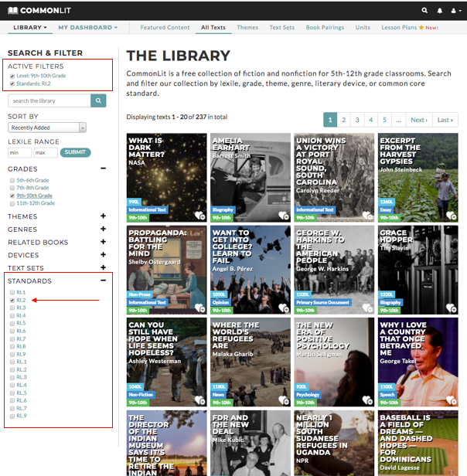The width and height of the screenshot is (467, 476).
Task: Uncheck the RI.2 standard checkbox
Action: click(12, 301)
